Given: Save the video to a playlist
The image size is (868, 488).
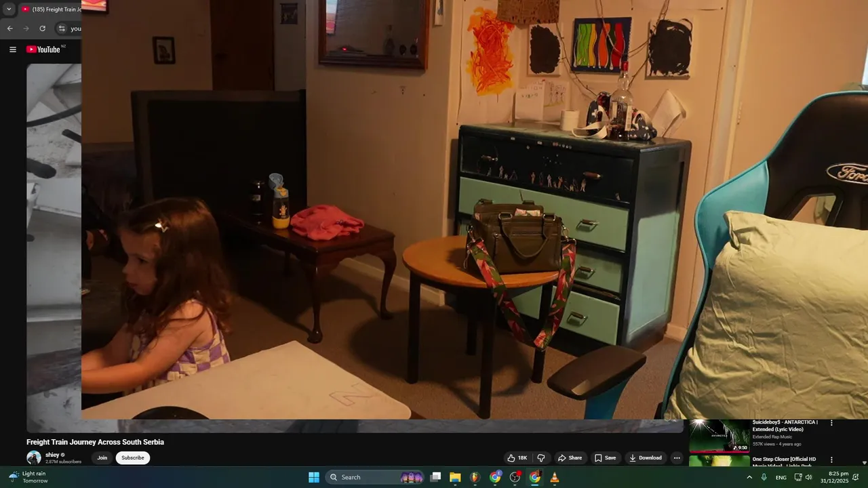Looking at the screenshot, I should [x=605, y=457].
